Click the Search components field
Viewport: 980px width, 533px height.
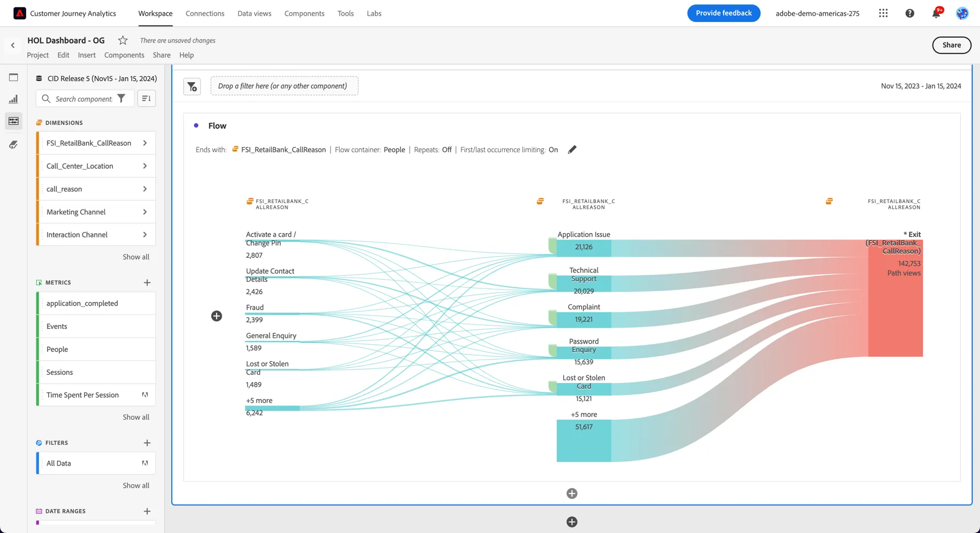84,99
